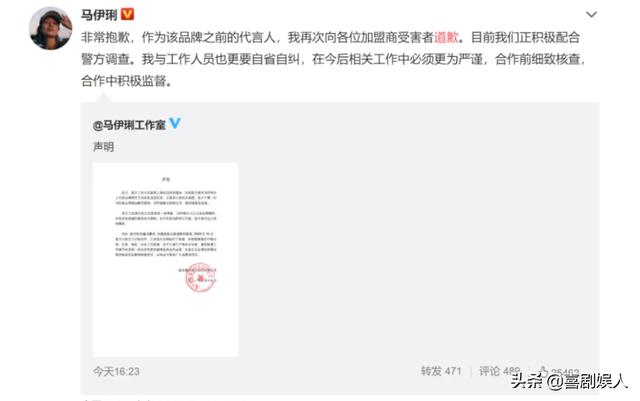This screenshot has height=401, width=640.
Task: Click the 马伊琍 username
Action: [99, 15]
